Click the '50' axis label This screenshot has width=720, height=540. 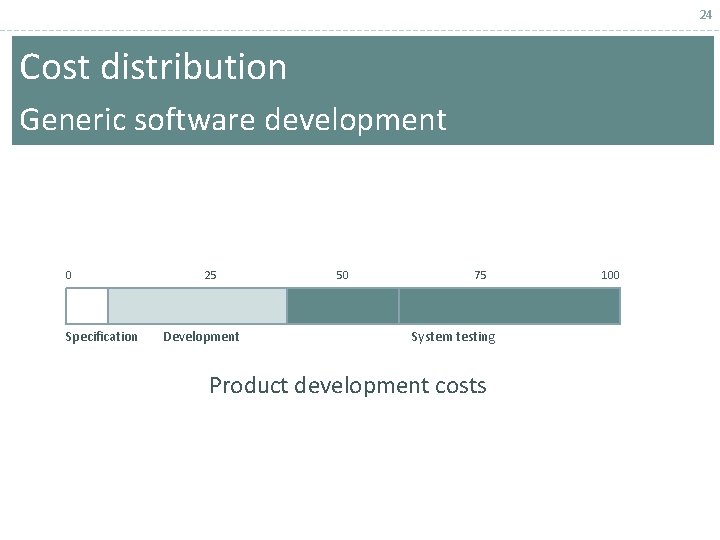342,275
